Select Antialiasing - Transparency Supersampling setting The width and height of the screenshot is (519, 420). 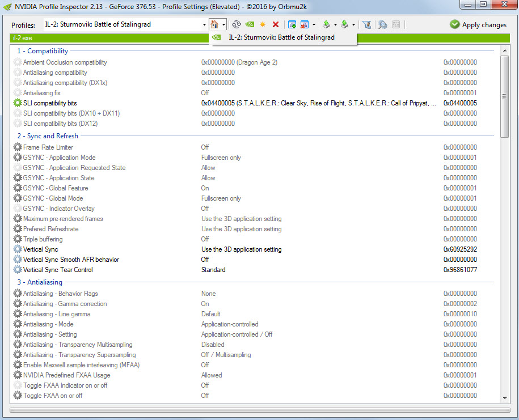(79, 355)
